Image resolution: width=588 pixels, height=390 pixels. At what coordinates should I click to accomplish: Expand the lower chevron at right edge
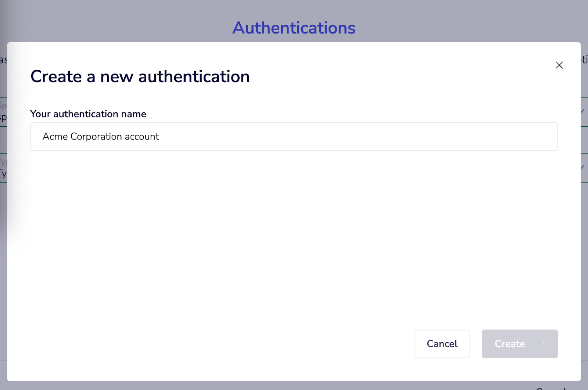583,167
